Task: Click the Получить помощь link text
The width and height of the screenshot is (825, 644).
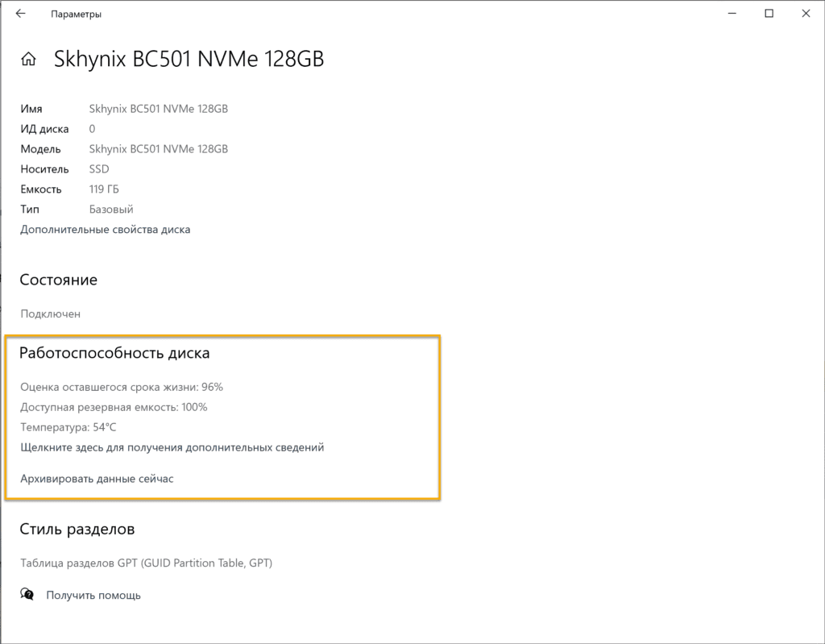Action: (x=93, y=596)
